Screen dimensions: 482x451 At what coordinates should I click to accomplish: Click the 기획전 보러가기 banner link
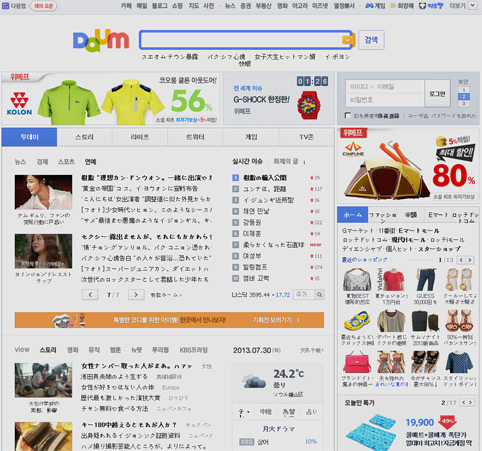[276, 320]
